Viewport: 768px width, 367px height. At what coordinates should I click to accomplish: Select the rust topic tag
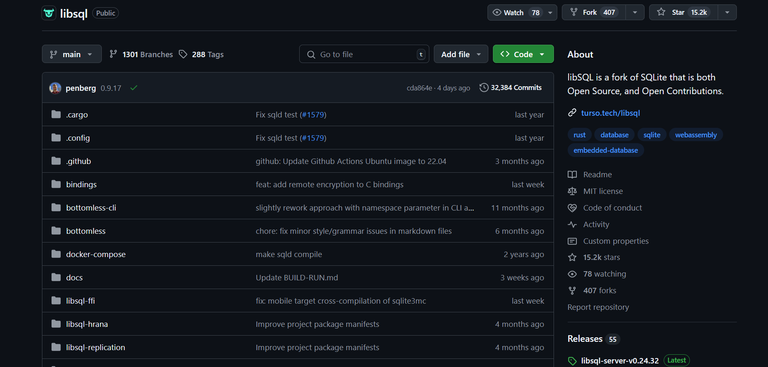pos(579,135)
